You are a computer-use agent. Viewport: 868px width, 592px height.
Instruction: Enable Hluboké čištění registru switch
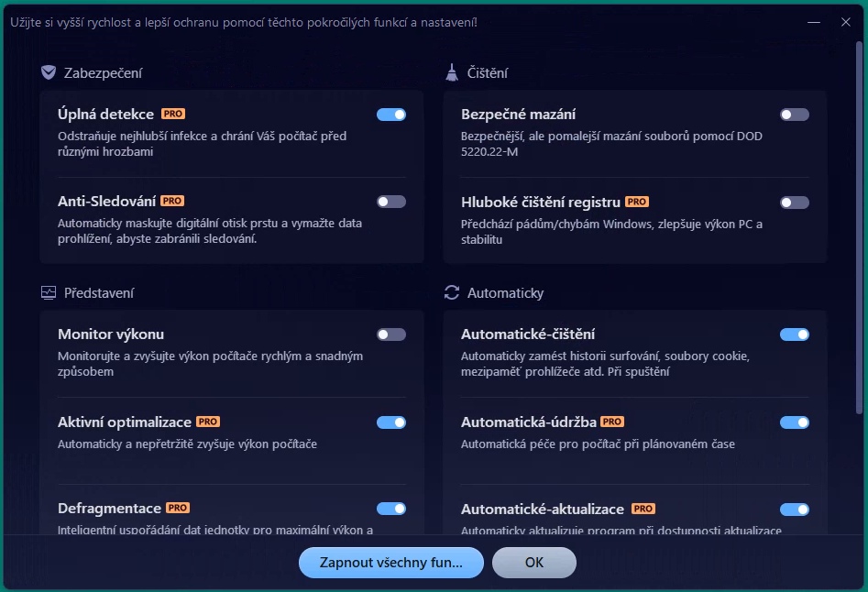pos(795,203)
